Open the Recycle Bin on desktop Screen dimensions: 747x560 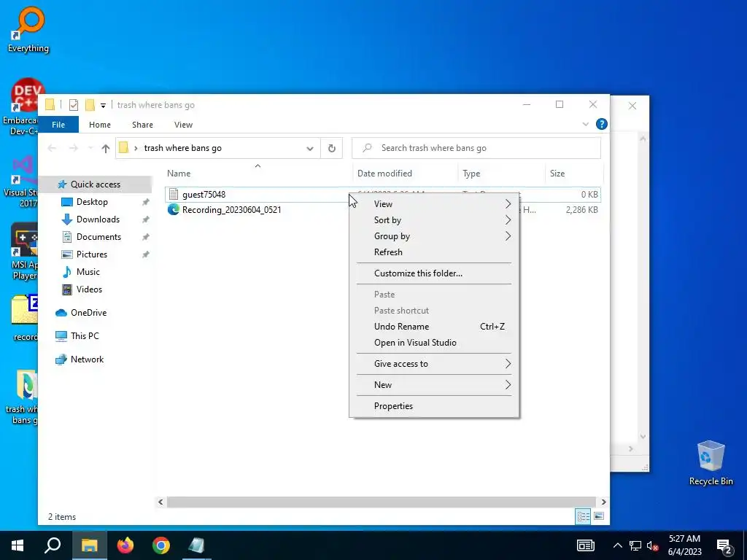(x=711, y=463)
